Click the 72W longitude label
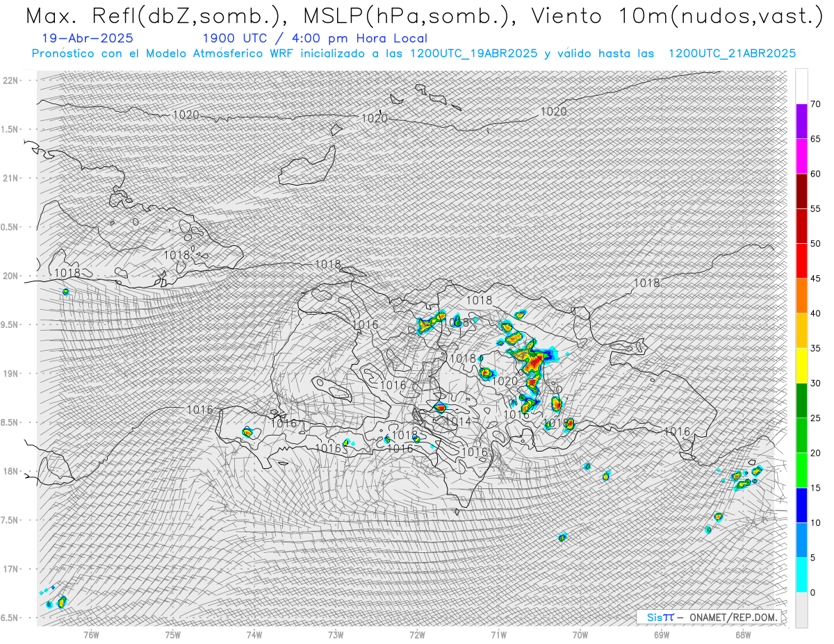 418,635
